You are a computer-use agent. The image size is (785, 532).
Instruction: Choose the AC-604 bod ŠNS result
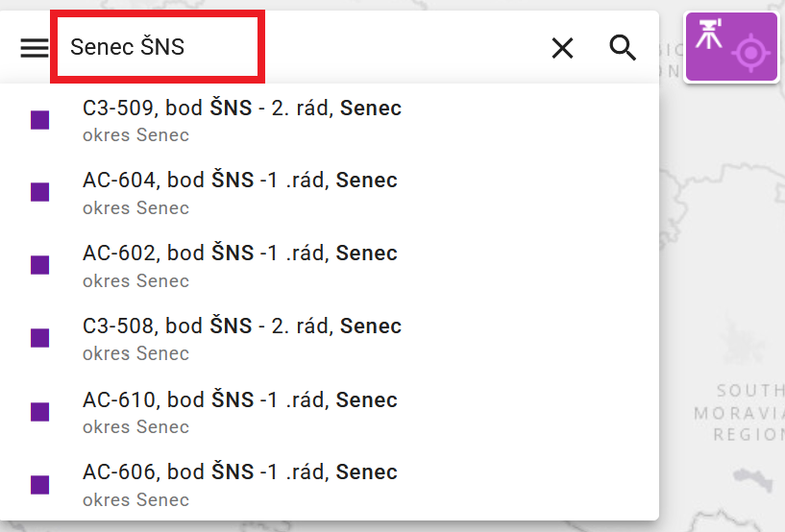click(x=239, y=181)
